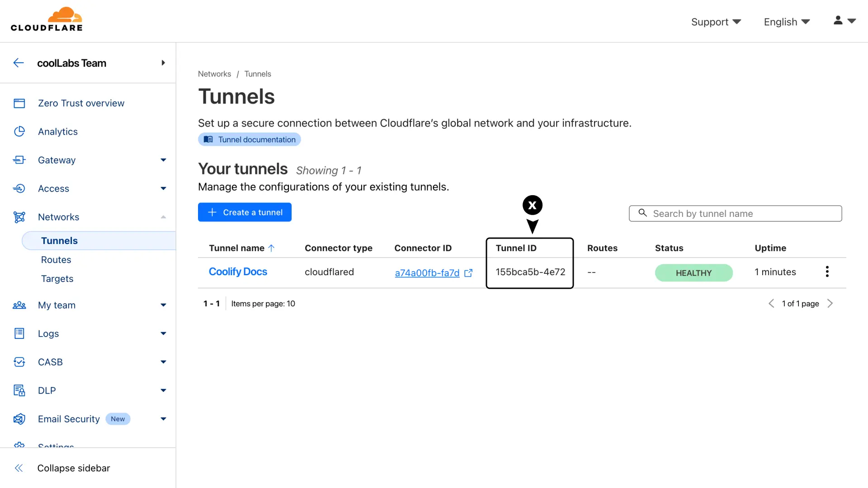
Task: Expand the Access sidebar section
Action: (x=163, y=188)
